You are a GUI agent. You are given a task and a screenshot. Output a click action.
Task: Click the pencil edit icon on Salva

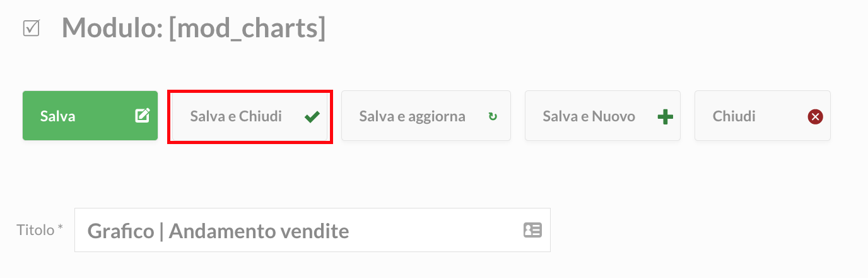tap(143, 116)
